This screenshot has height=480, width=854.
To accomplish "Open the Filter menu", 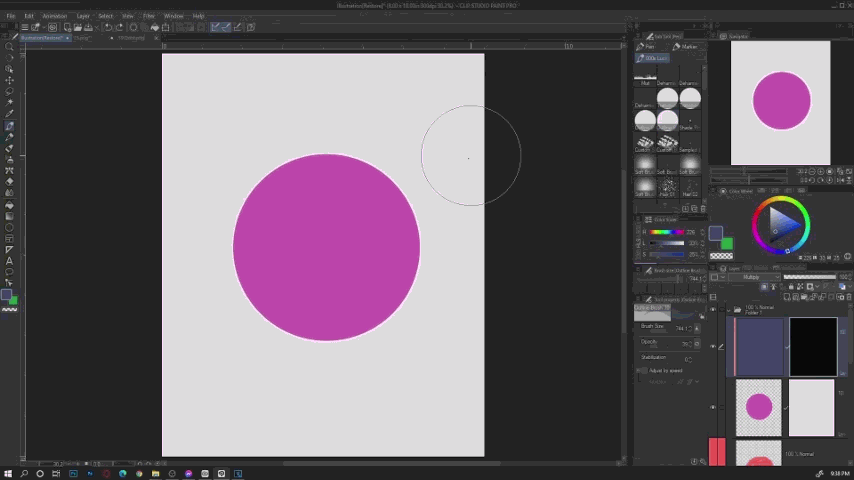I will [148, 16].
